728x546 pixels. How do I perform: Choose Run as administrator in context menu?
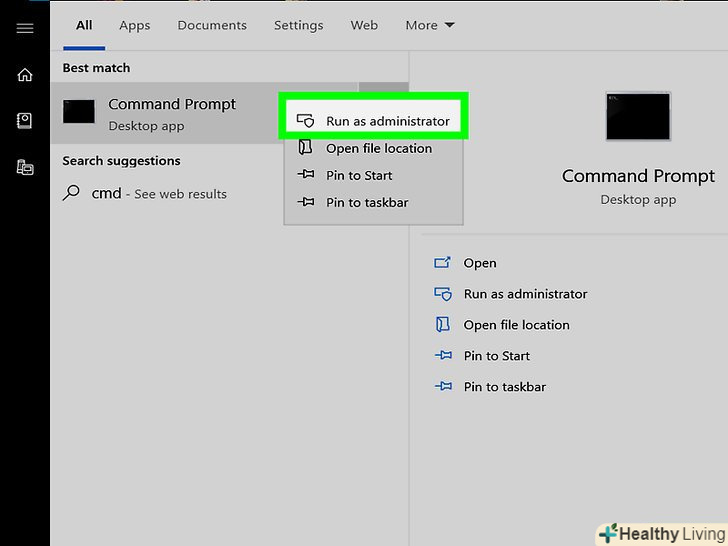[374, 121]
